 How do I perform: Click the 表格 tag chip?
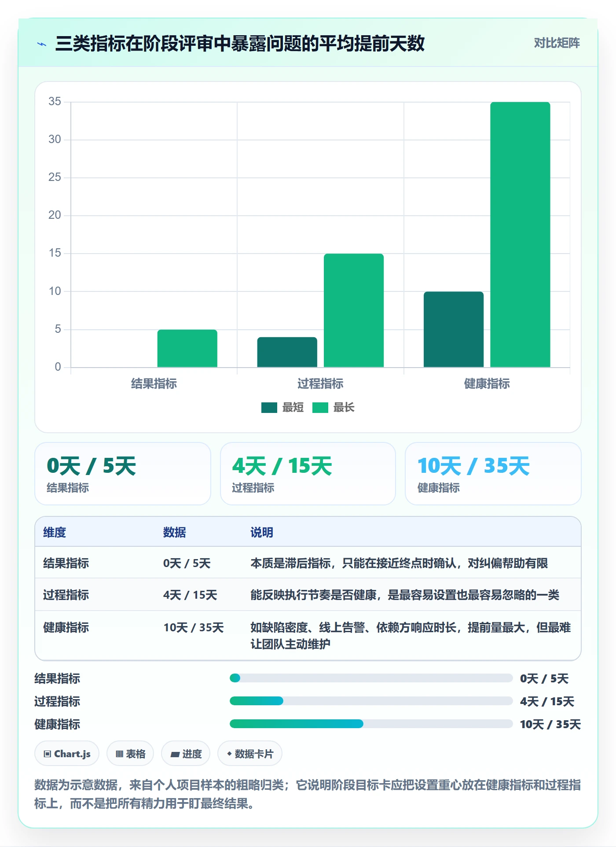tap(130, 754)
